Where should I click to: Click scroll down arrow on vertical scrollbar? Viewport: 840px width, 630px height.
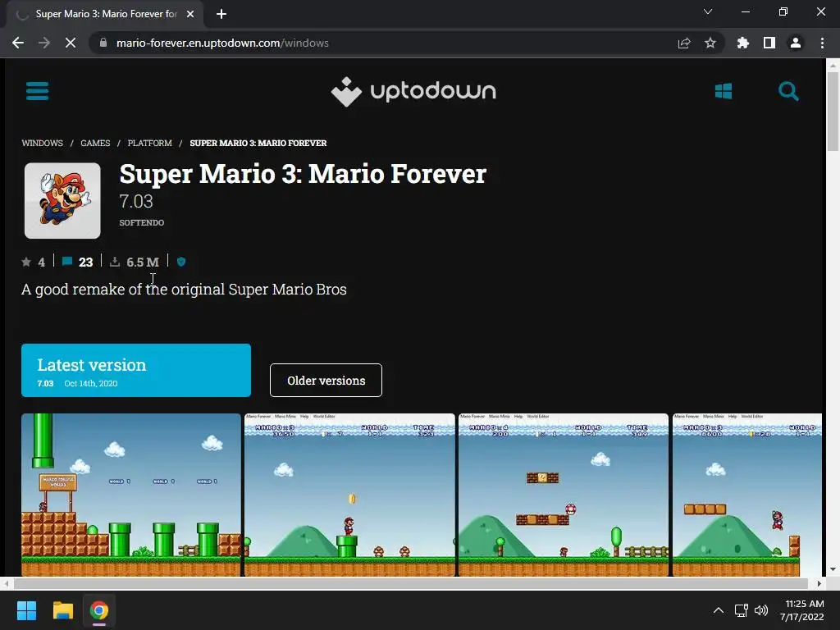pyautogui.click(x=833, y=569)
